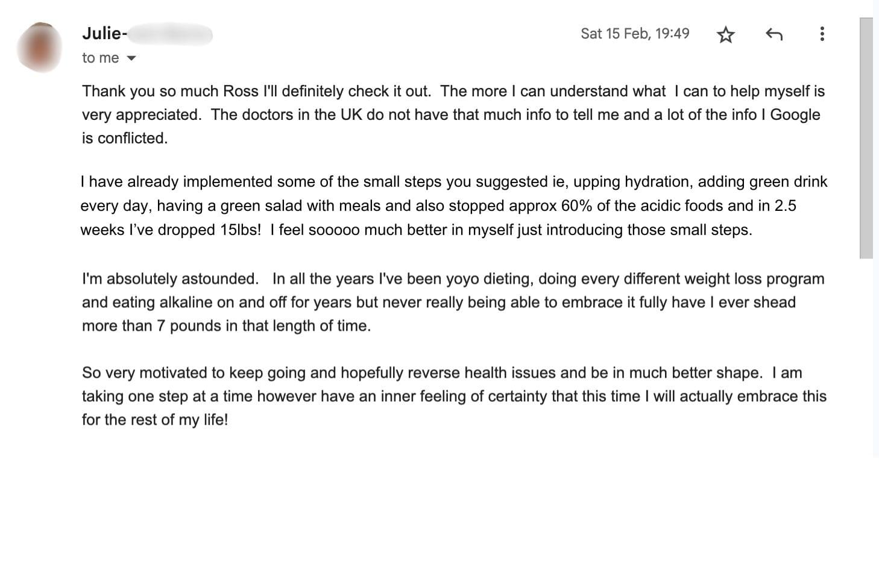
Task: Click the word "Google" in first paragraph
Action: click(795, 114)
